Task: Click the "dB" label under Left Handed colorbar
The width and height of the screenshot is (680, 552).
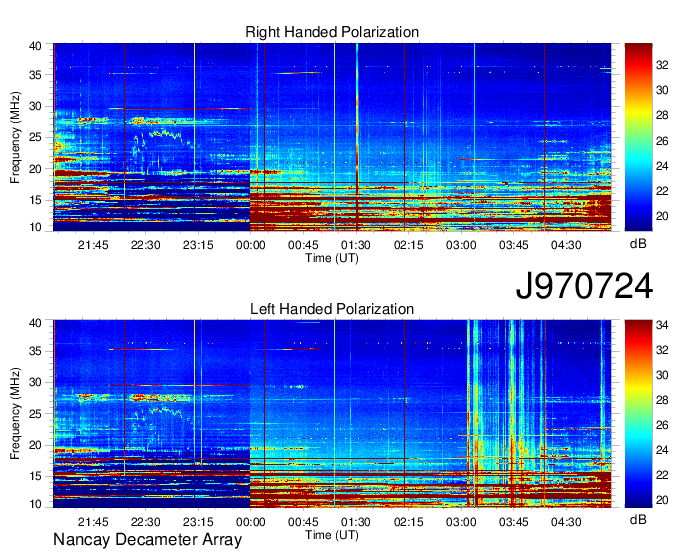Action: click(x=638, y=520)
